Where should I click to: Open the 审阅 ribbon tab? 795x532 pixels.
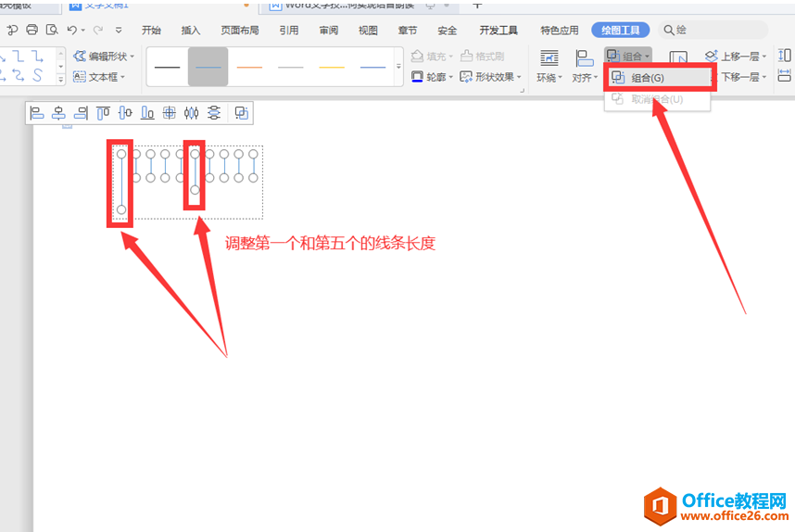click(x=329, y=31)
